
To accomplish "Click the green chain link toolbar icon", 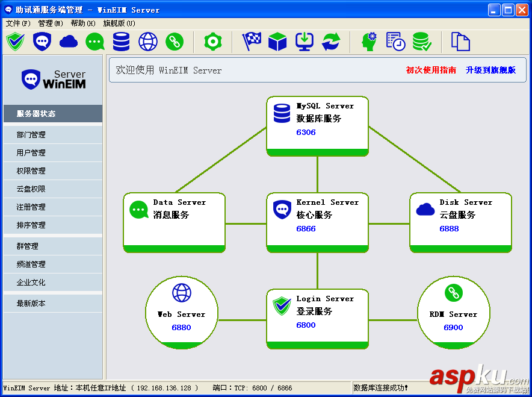I will [x=175, y=42].
